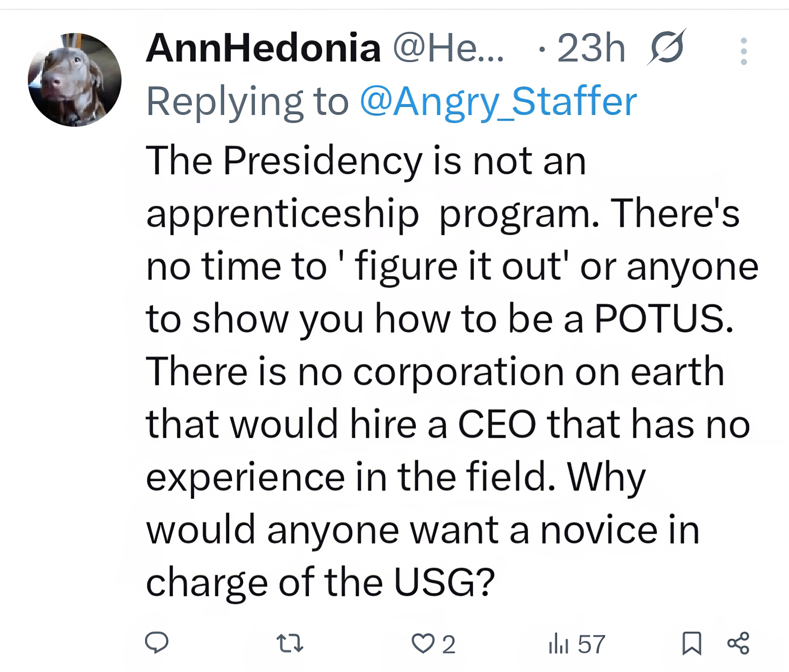Click the reply speech bubble icon
Image resolution: width=789 pixels, height=672 pixels.
[x=157, y=643]
